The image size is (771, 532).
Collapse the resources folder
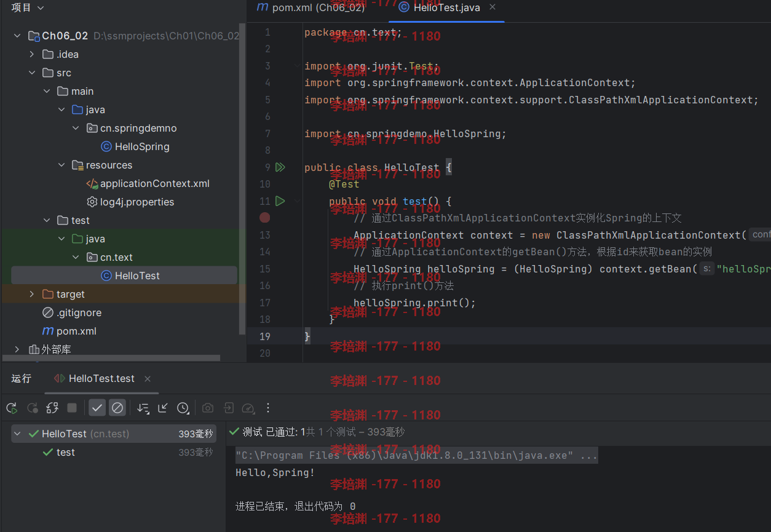tap(61, 165)
